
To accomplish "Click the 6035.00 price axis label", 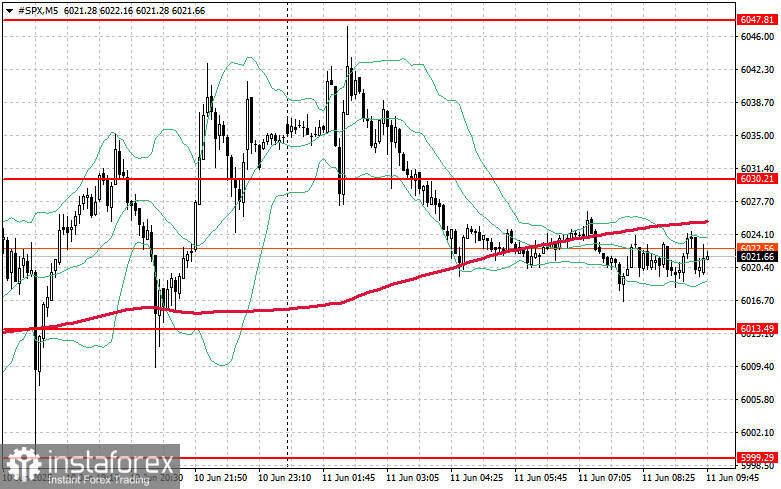I will (x=757, y=135).
